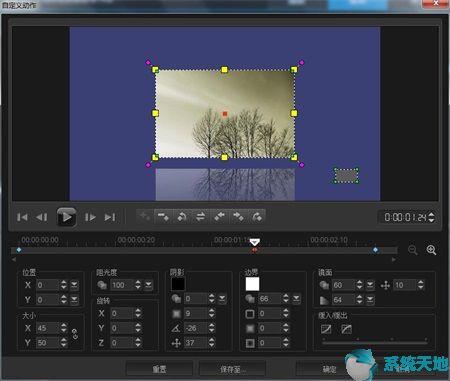
Task: Toggle the ease in curve button
Action: (326, 329)
